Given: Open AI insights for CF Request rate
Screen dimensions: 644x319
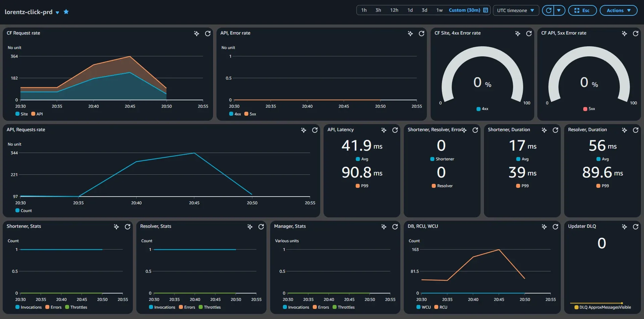Looking at the screenshot, I should tap(197, 34).
